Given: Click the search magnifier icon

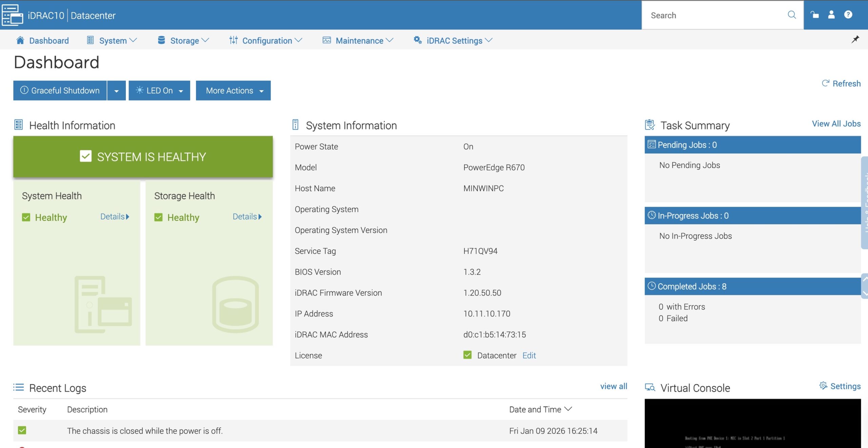Looking at the screenshot, I should coord(792,15).
